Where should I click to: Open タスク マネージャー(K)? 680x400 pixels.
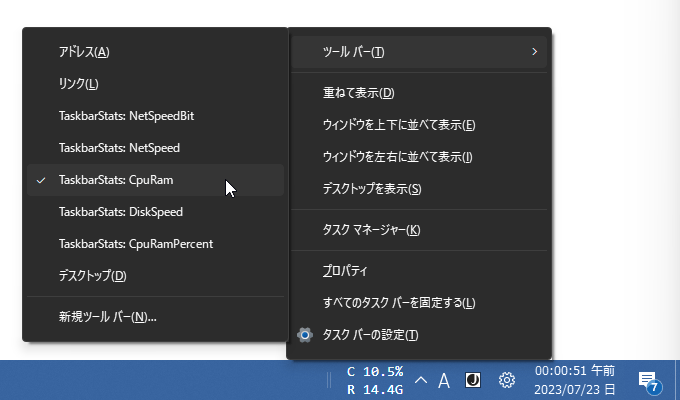point(419,230)
